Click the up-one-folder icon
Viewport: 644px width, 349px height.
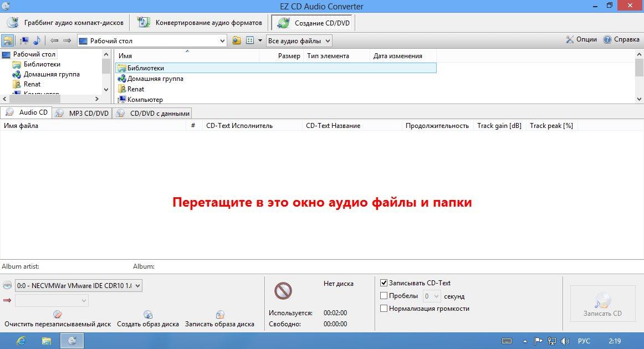tap(237, 40)
